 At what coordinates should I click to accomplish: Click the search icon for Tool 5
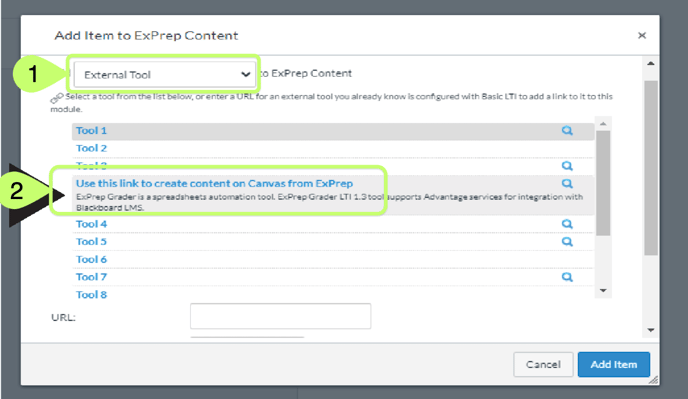[567, 242]
